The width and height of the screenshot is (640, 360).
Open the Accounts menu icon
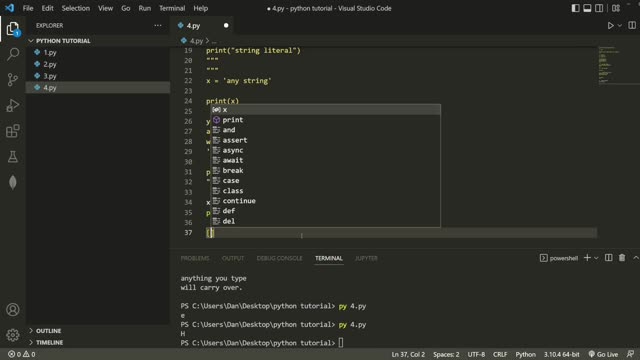coord(13,310)
